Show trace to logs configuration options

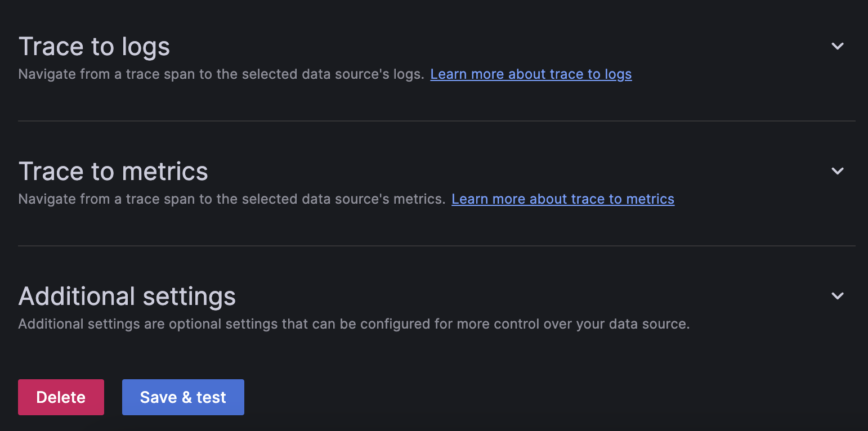point(838,46)
